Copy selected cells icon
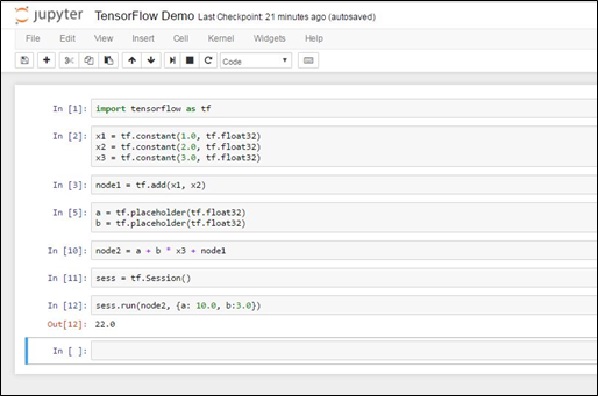The height and width of the screenshot is (396, 598). tap(89, 60)
